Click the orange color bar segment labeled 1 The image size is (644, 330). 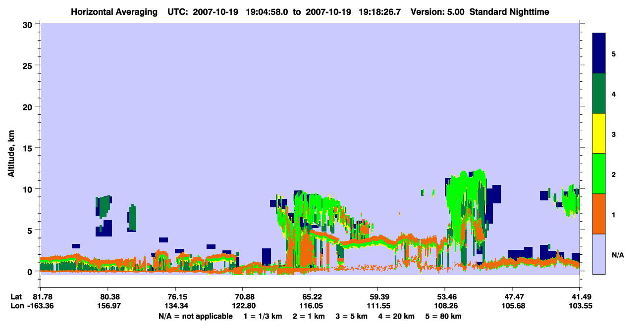coord(599,214)
